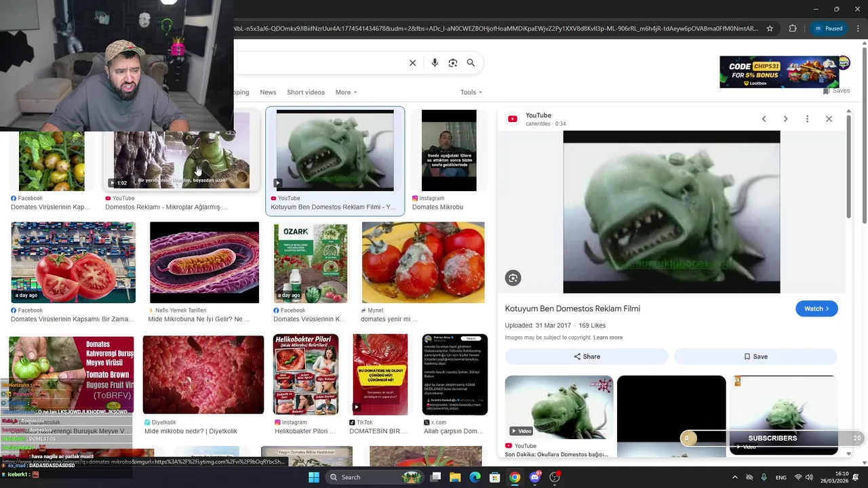Open the taskbar clock and calendar
The image size is (868, 488).
(835, 477)
